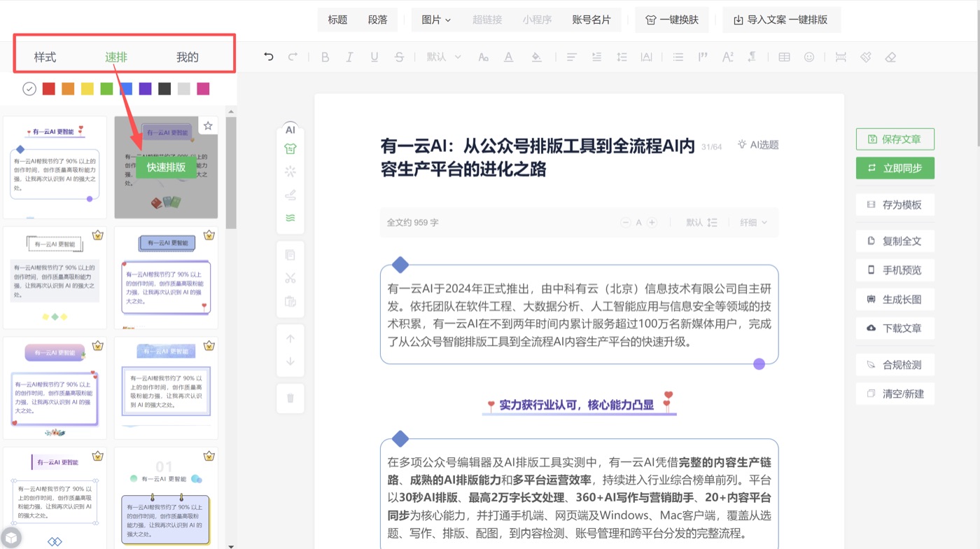Screen dimensions: 980x549
Task: Open the emoji picker
Action: [809, 57]
